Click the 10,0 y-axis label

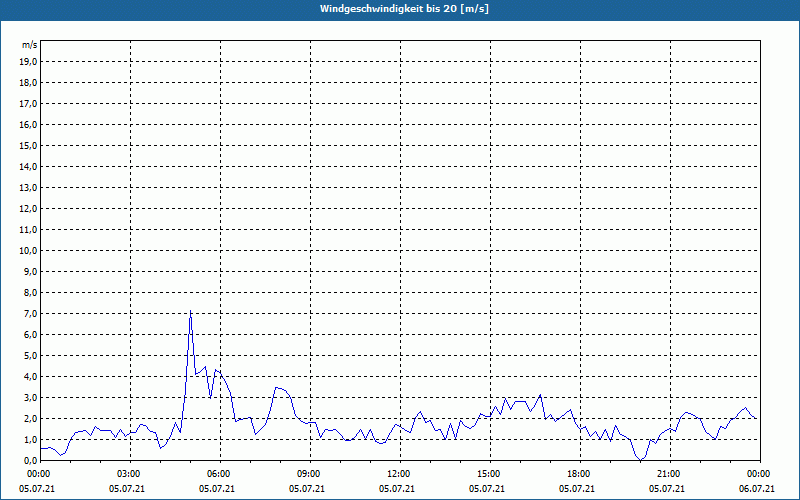tap(29, 251)
